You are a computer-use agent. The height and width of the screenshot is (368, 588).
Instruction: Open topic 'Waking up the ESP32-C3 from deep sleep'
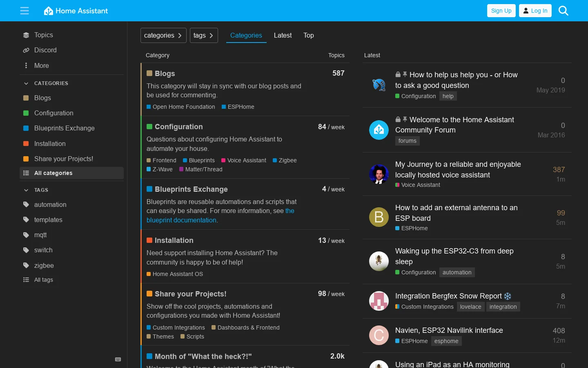[x=454, y=256]
